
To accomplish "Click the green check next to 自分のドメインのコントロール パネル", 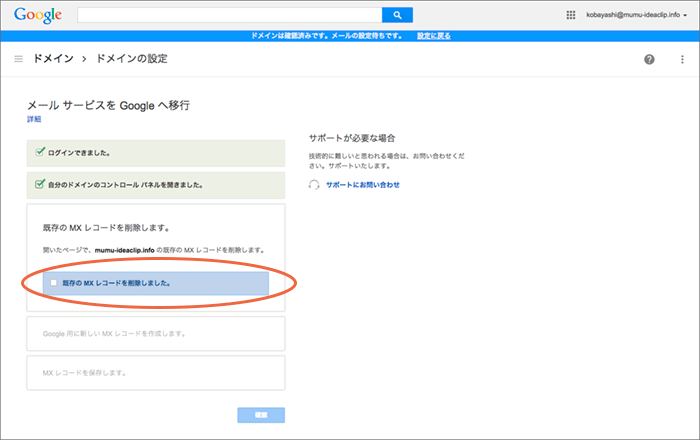I will (40, 184).
